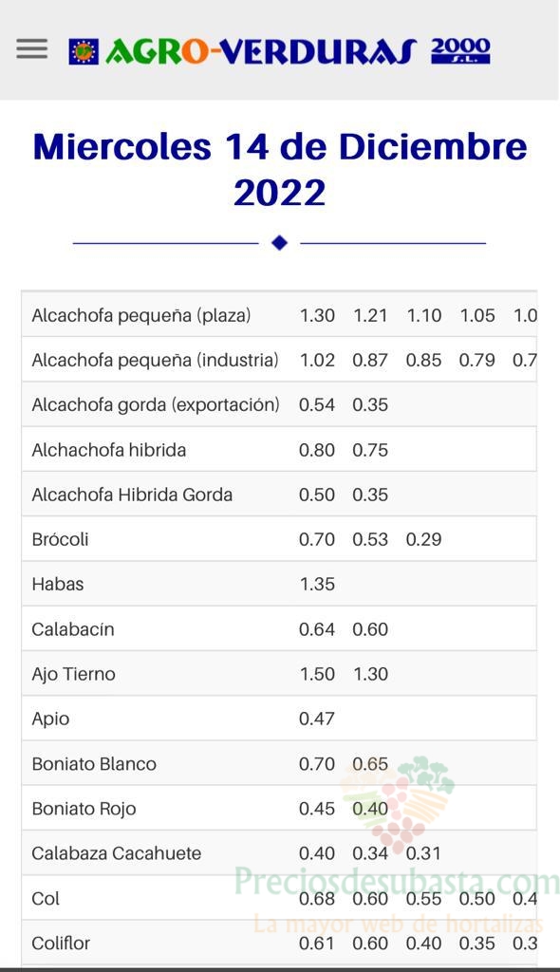Click the Alchachofa hibrida row
Screen dimensions: 560x972
pyautogui.click(x=279, y=449)
